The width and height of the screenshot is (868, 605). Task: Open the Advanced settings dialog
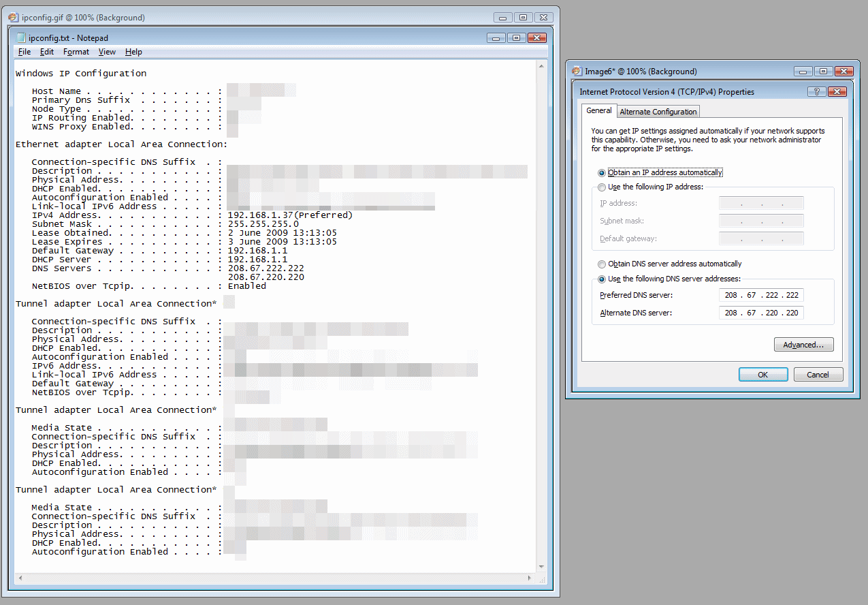point(803,345)
